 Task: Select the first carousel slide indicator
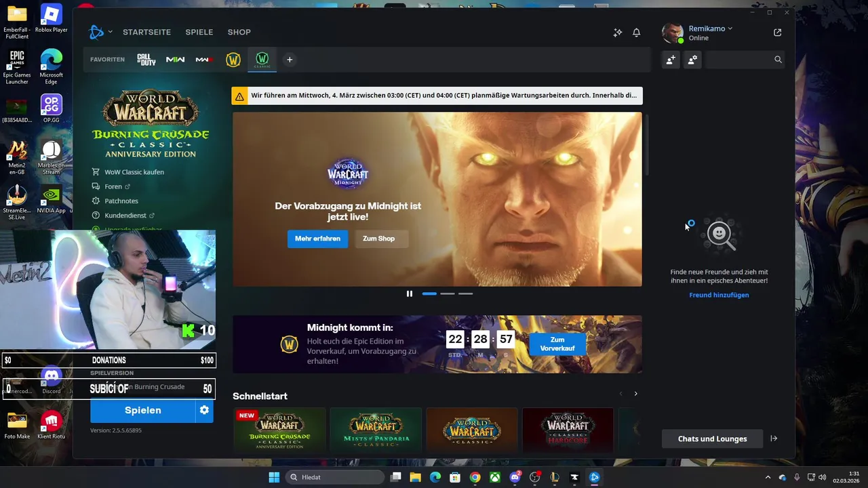coord(429,293)
